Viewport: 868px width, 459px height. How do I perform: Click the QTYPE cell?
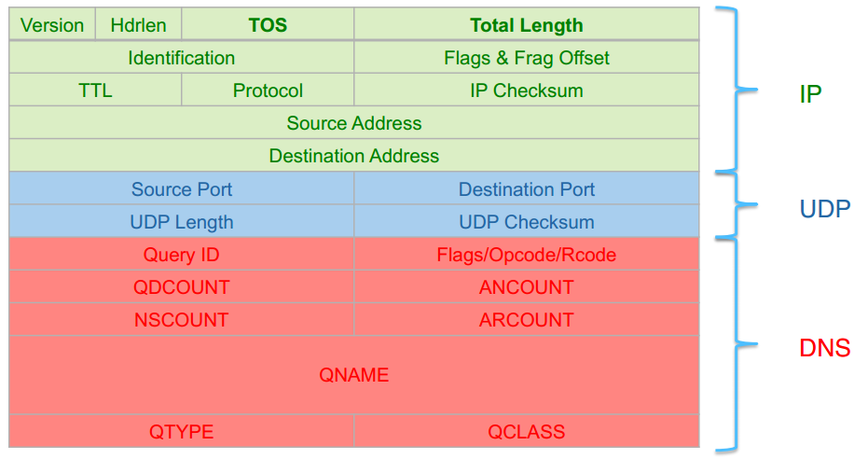181,432
